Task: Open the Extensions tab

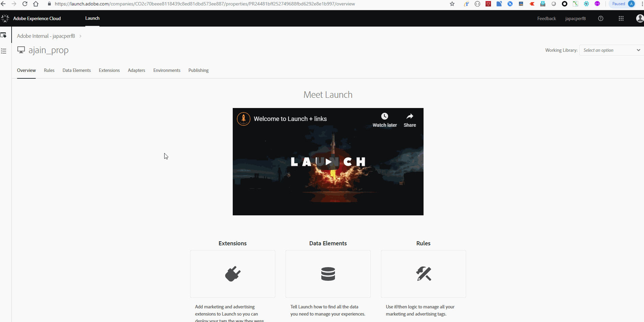Action: coord(109,70)
